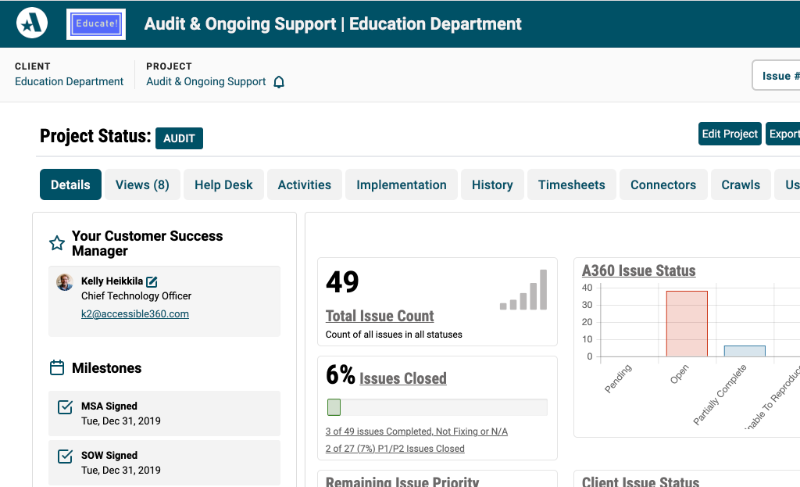
Task: Go to the Activities tab
Action: [x=305, y=185]
